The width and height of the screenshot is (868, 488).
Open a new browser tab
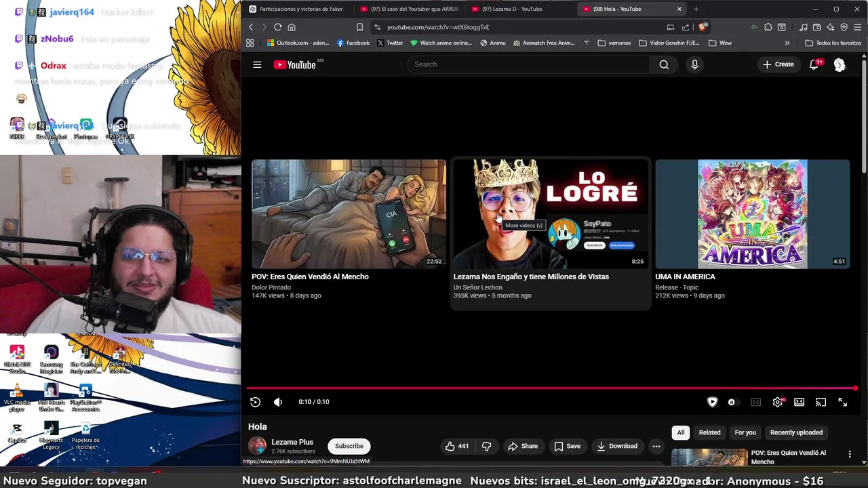[696, 9]
